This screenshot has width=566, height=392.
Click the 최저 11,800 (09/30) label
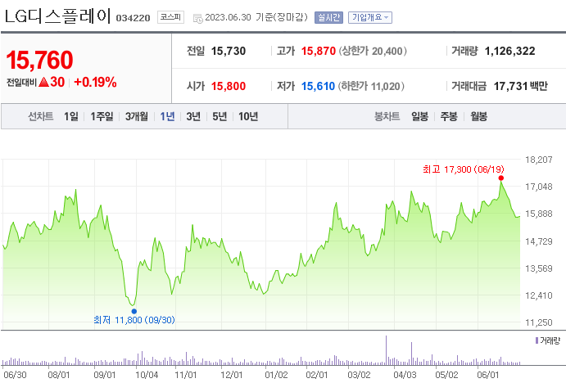(134, 320)
